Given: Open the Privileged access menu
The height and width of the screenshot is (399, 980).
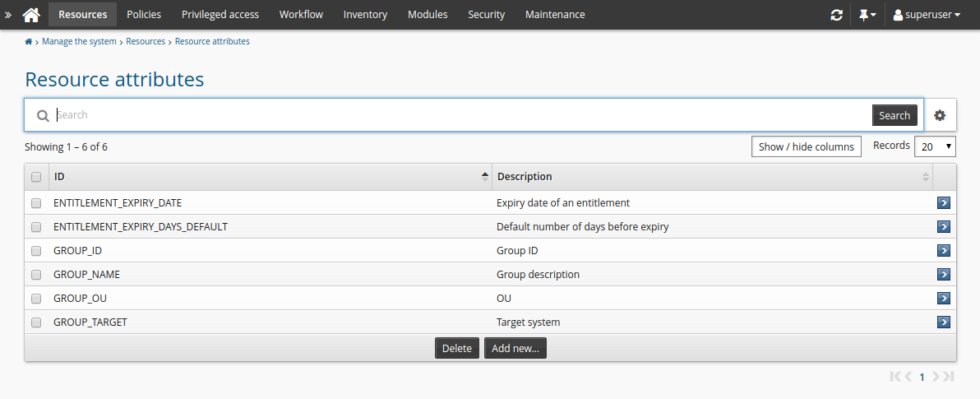Looking at the screenshot, I should [220, 14].
